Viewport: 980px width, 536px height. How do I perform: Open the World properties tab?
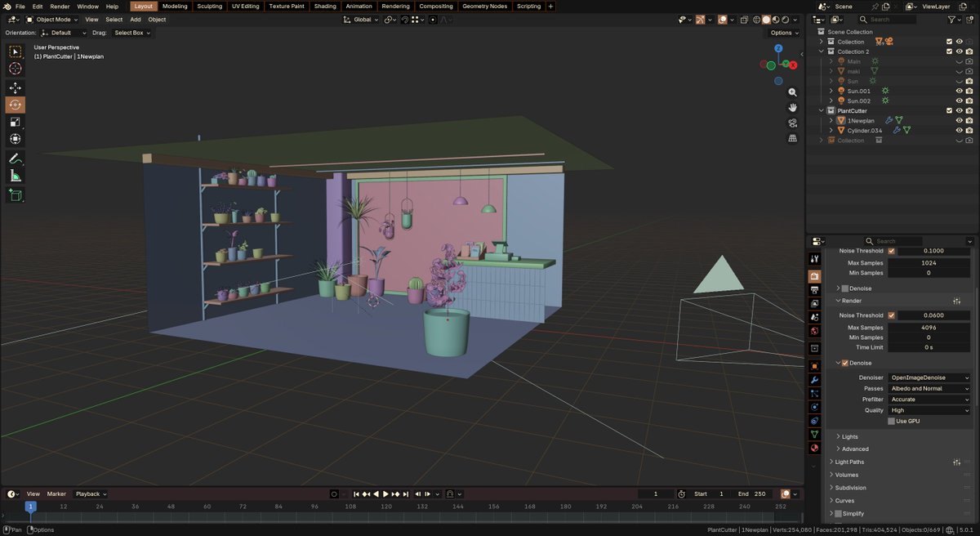click(x=814, y=331)
